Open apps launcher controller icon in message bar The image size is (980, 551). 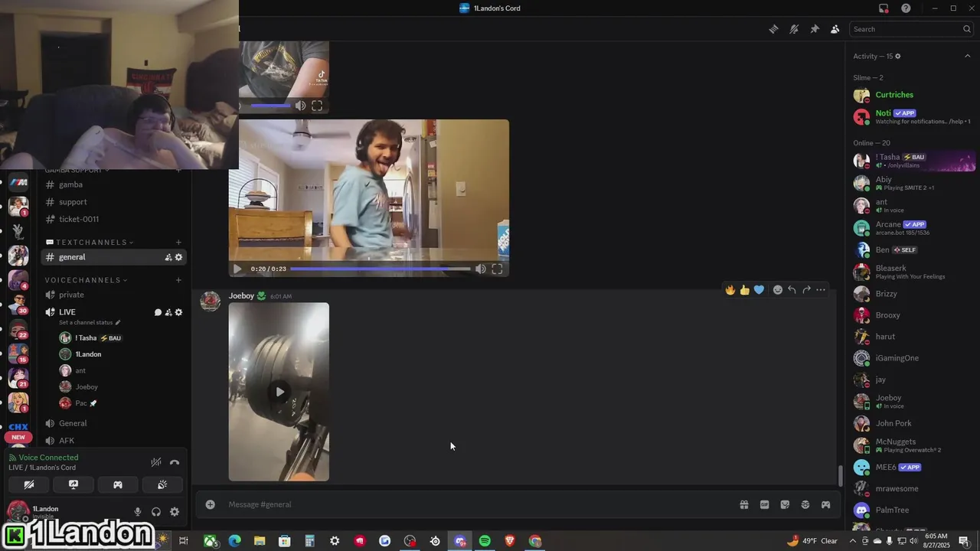point(825,504)
